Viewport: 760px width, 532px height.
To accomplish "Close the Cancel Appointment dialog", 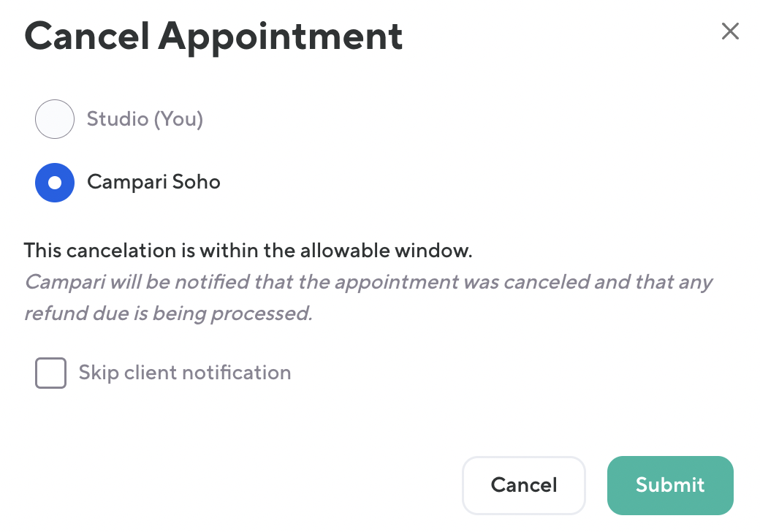I will pos(730,31).
